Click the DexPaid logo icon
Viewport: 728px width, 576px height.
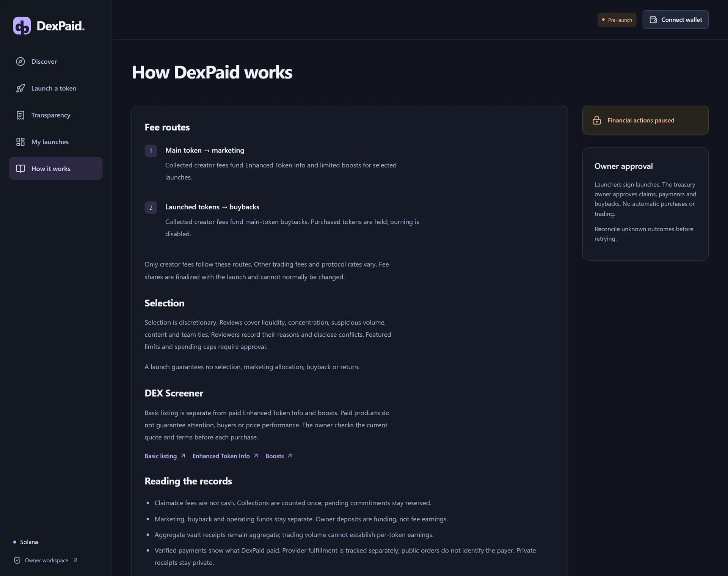tap(22, 26)
